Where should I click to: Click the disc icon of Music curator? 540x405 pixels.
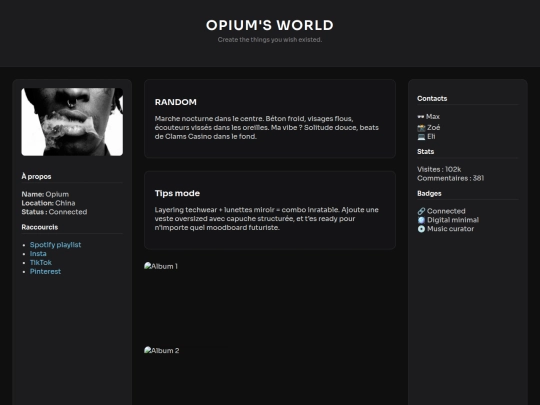[421, 229]
